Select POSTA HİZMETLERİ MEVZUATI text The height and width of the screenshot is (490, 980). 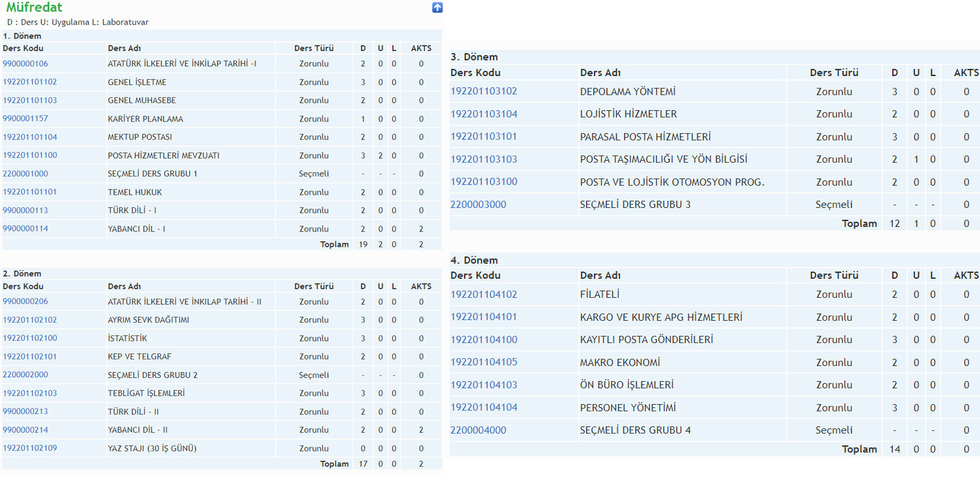click(163, 155)
